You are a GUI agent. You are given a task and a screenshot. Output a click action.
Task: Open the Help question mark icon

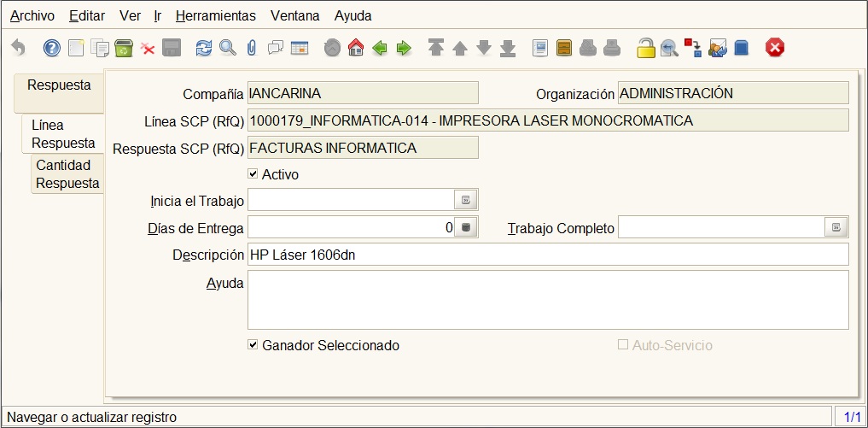pyautogui.click(x=51, y=48)
